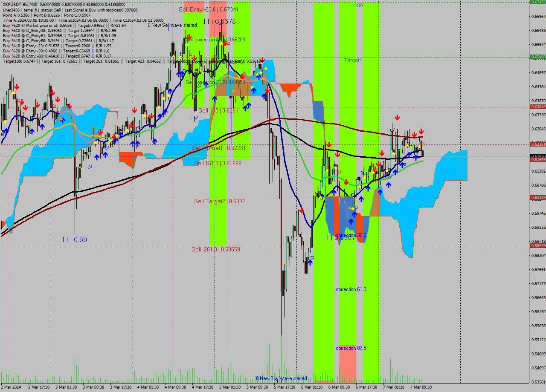This screenshot has width=546, height=392.
Task: Click the 'Buy %20 @ Entry -88' line
Action: point(57,56)
